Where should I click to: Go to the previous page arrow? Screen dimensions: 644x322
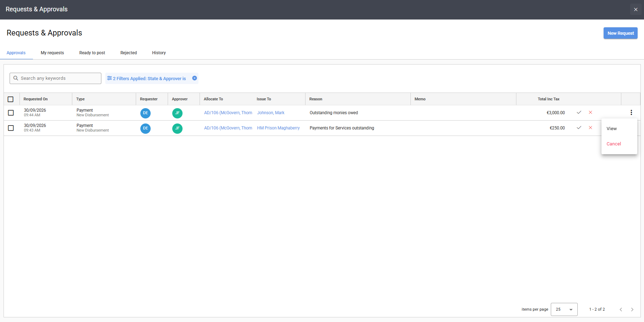(x=621, y=310)
